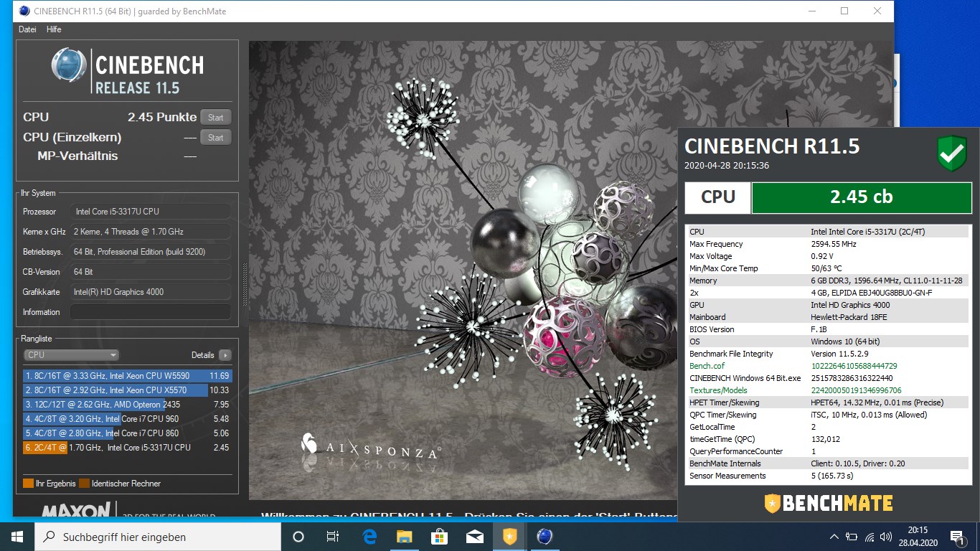Image resolution: width=980 pixels, height=551 pixels.
Task: Click the Bench.cof integrity entry
Action: (828, 366)
